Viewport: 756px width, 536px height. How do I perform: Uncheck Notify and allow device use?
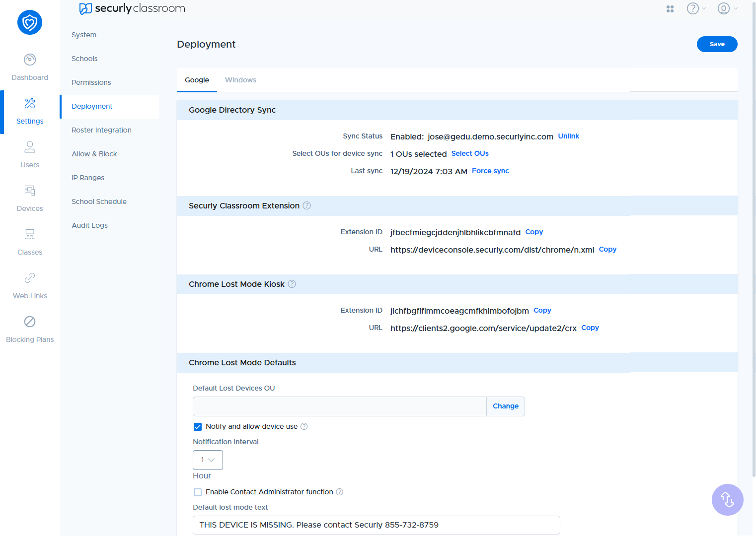[x=198, y=427]
